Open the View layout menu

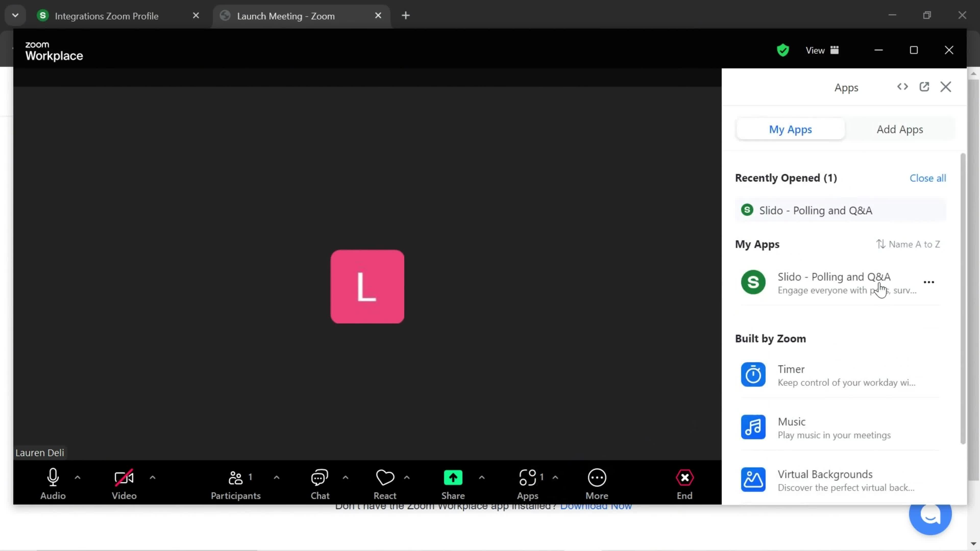822,50
